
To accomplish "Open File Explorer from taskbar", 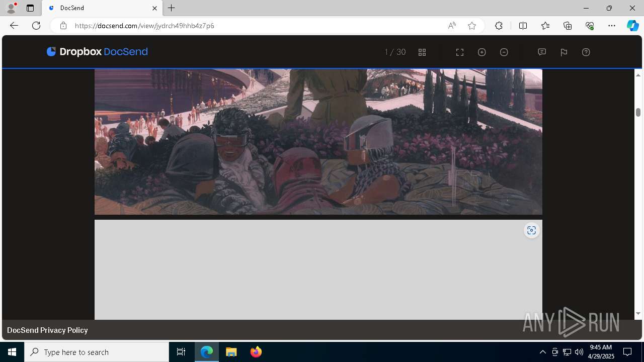I will point(231,352).
